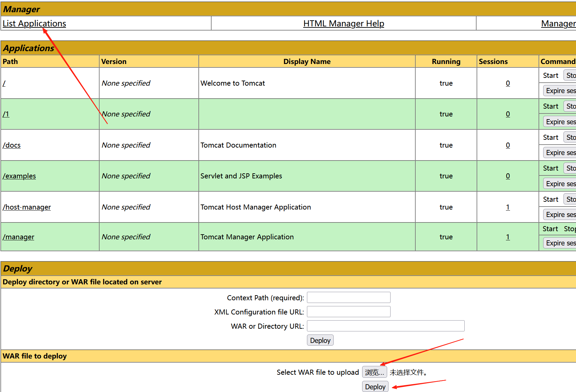
Task: Open the root path / link
Action: [4, 83]
